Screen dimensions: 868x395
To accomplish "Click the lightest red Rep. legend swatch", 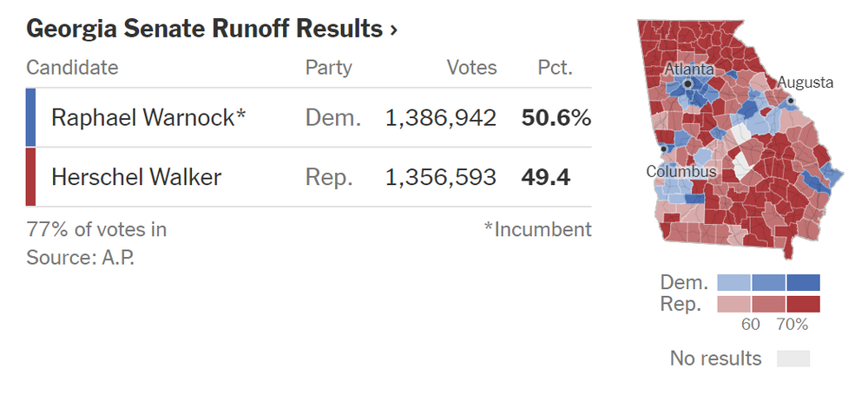I will (734, 304).
